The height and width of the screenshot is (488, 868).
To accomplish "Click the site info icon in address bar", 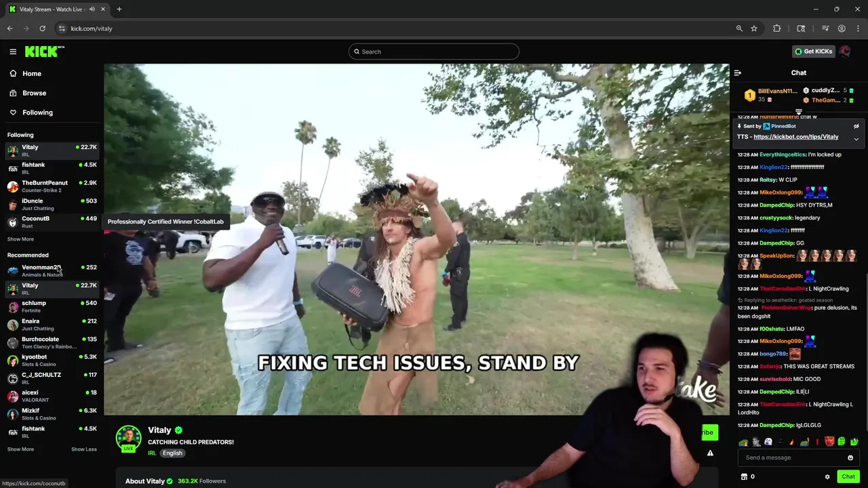I will [x=61, y=28].
